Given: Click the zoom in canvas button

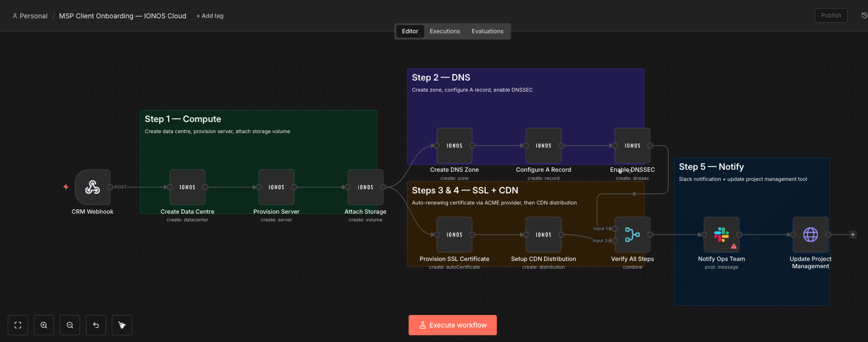Looking at the screenshot, I should coord(44,325).
